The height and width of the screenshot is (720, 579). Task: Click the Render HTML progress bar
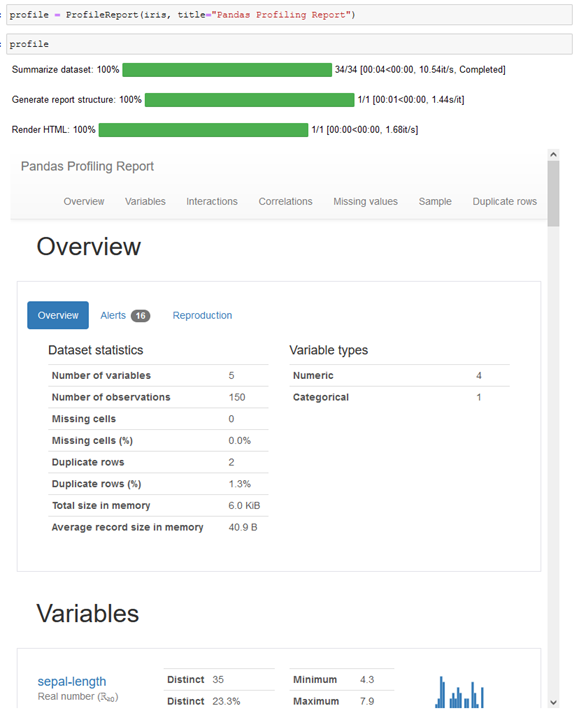[203, 130]
